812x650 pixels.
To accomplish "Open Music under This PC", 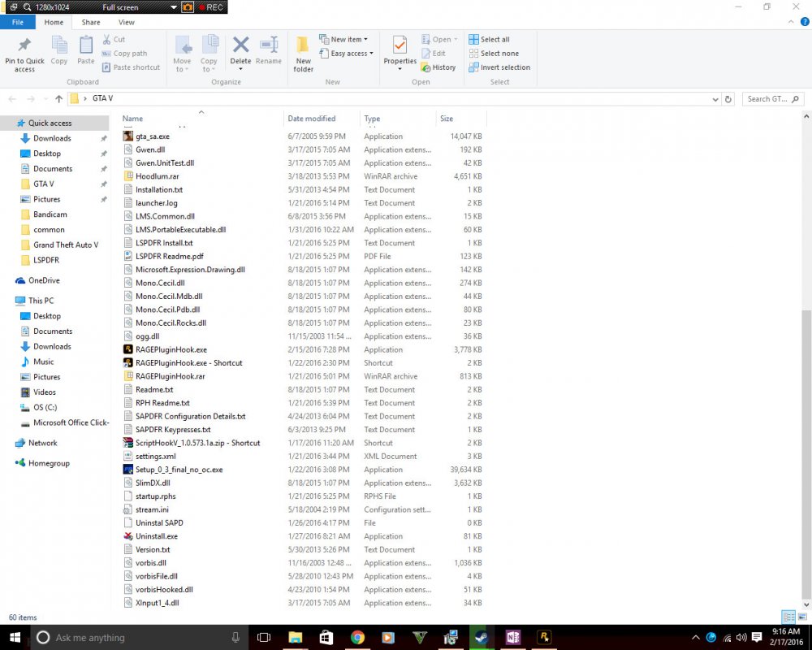I will click(44, 362).
